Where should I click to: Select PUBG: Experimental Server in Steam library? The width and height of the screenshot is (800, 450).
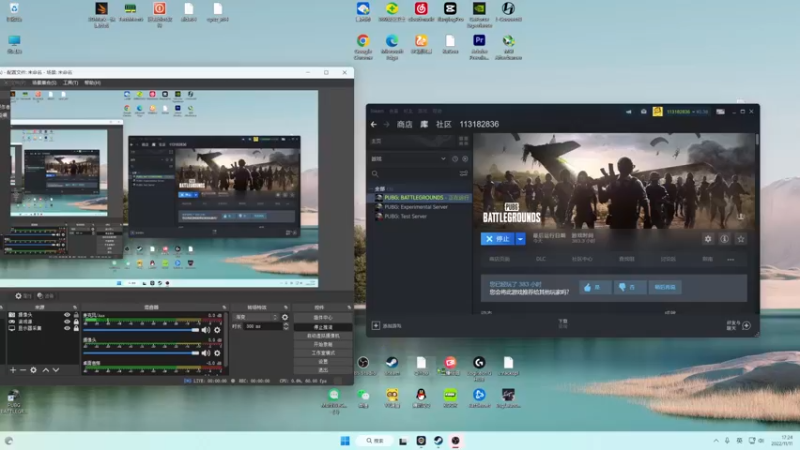pyautogui.click(x=416, y=207)
